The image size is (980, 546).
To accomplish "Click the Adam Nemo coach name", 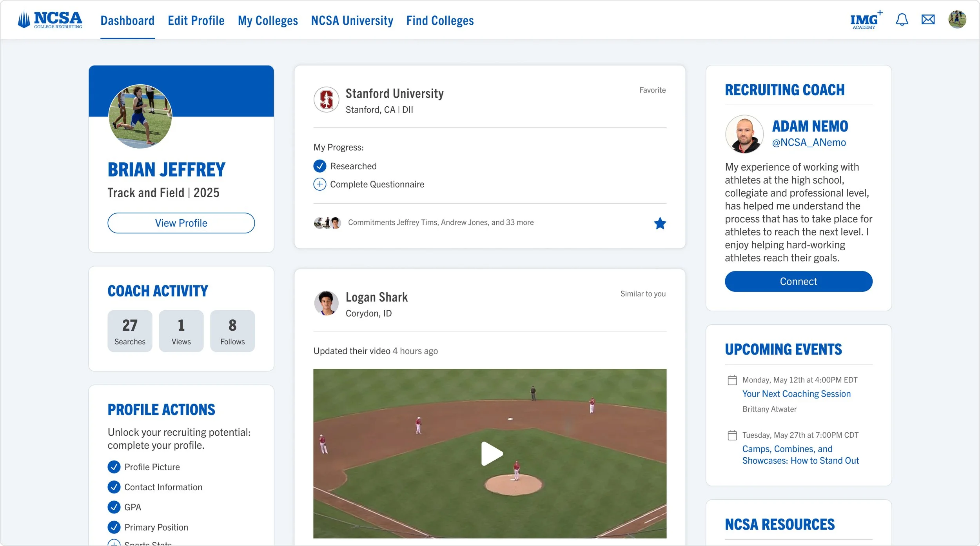I will pyautogui.click(x=810, y=126).
